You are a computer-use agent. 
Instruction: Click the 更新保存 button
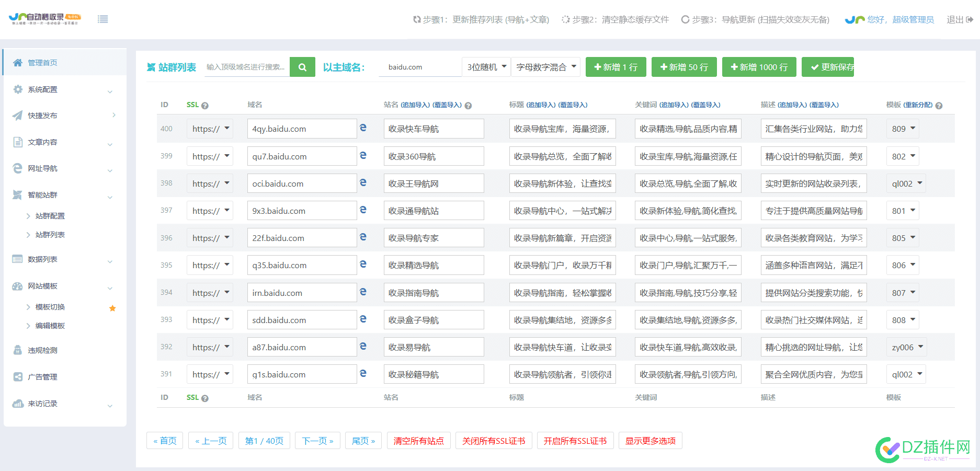click(828, 67)
